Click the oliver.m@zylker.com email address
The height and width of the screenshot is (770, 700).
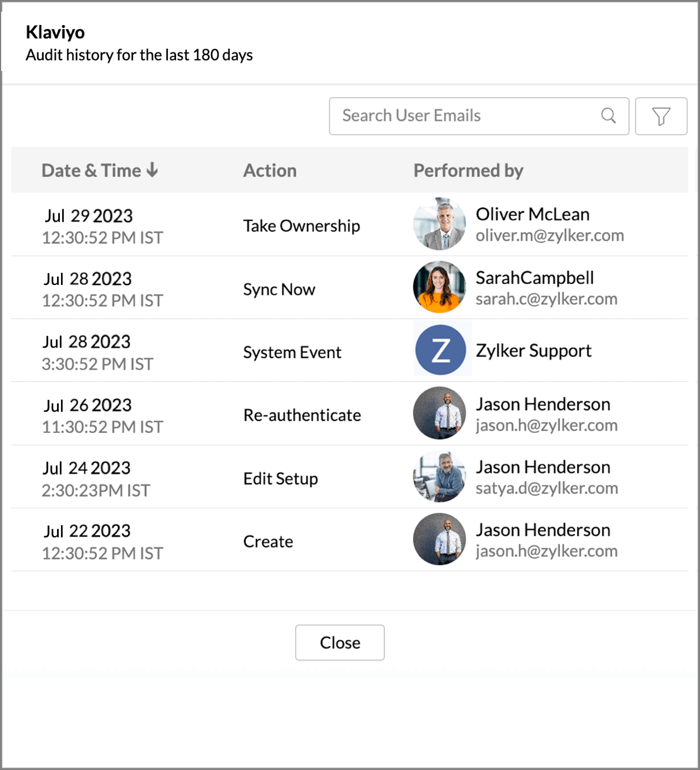[x=550, y=236]
